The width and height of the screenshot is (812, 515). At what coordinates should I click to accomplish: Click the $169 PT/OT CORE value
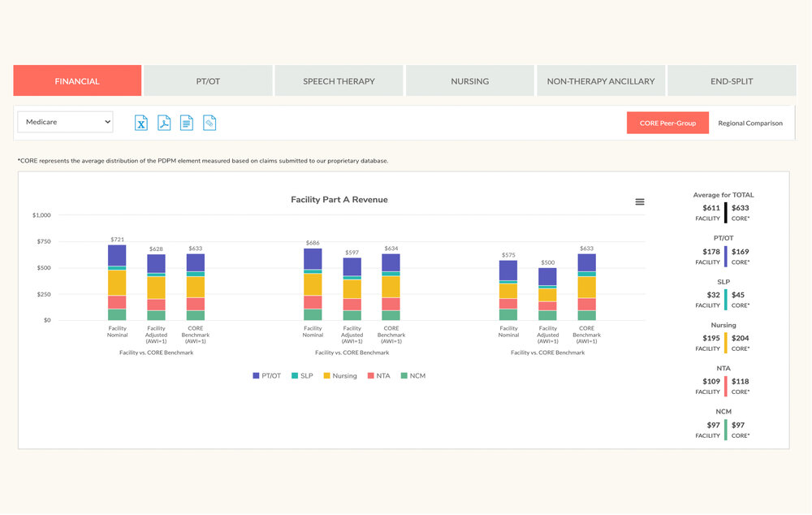point(740,251)
